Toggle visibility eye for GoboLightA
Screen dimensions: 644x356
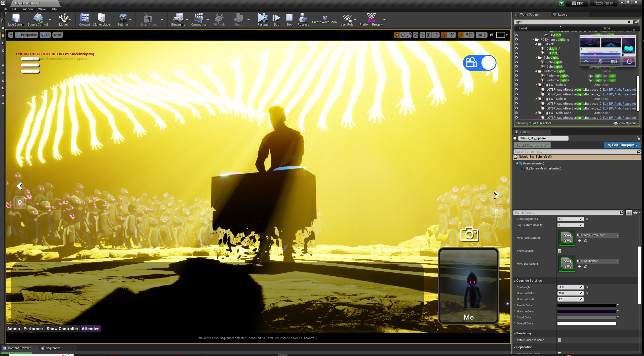[x=516, y=62]
